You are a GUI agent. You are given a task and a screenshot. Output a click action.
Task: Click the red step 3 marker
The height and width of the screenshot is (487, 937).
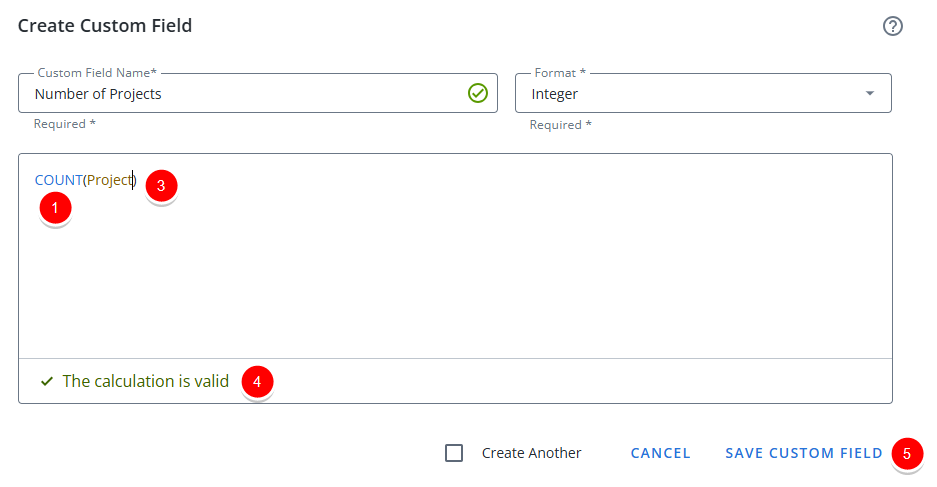coord(161,186)
